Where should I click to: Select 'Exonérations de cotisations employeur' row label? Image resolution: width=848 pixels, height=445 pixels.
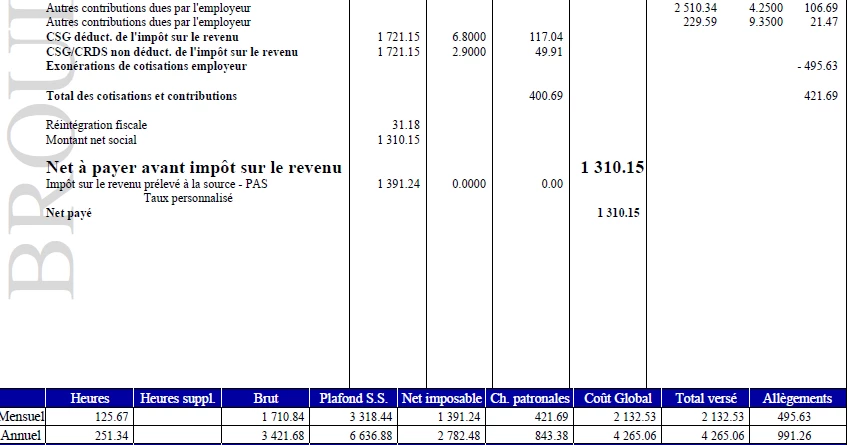pos(146,66)
